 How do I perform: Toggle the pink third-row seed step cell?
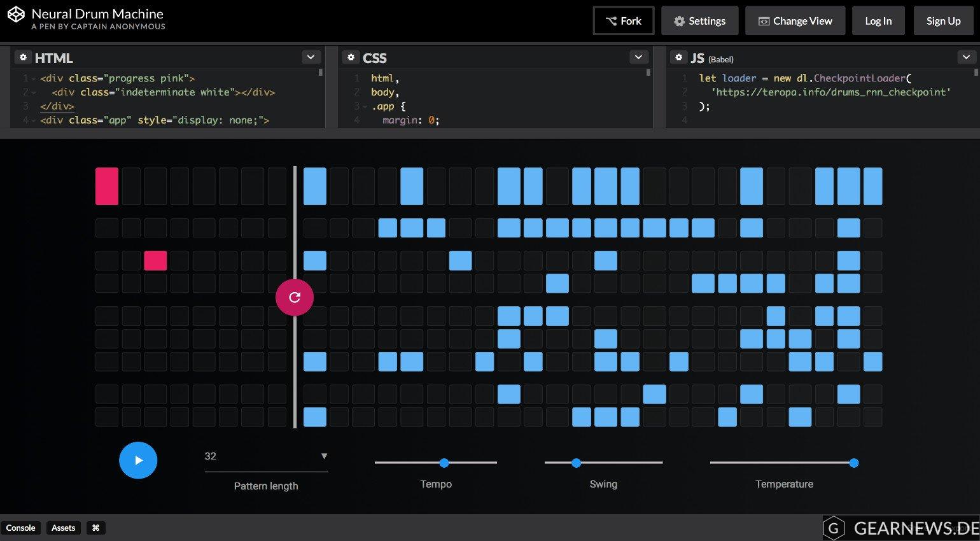155,260
